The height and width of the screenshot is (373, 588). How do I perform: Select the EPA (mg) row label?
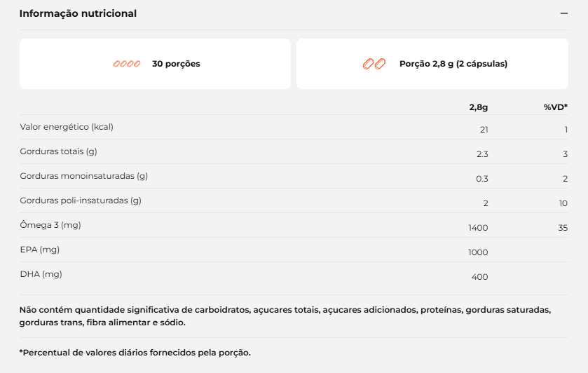click(x=40, y=250)
